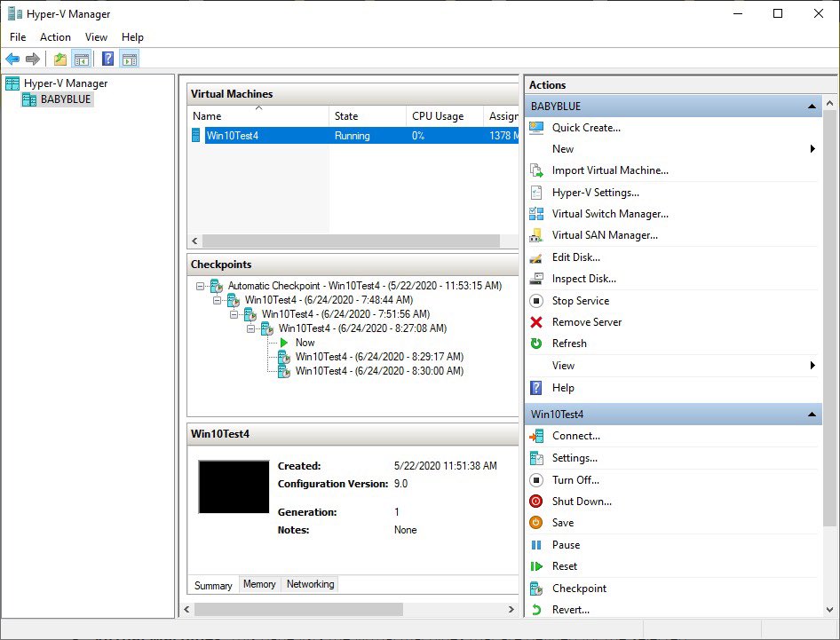Click the blue Help question mark toolbar icon
Image resolution: width=840 pixels, height=640 pixels.
point(107,59)
